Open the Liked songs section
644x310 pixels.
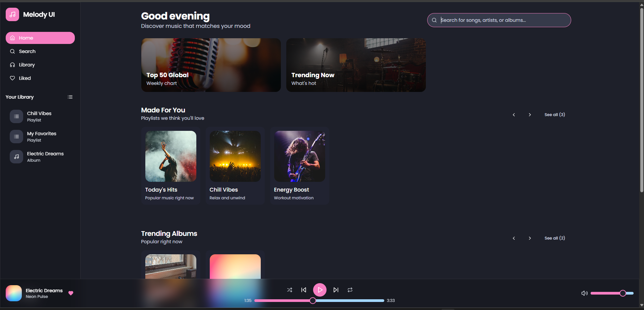(24, 78)
